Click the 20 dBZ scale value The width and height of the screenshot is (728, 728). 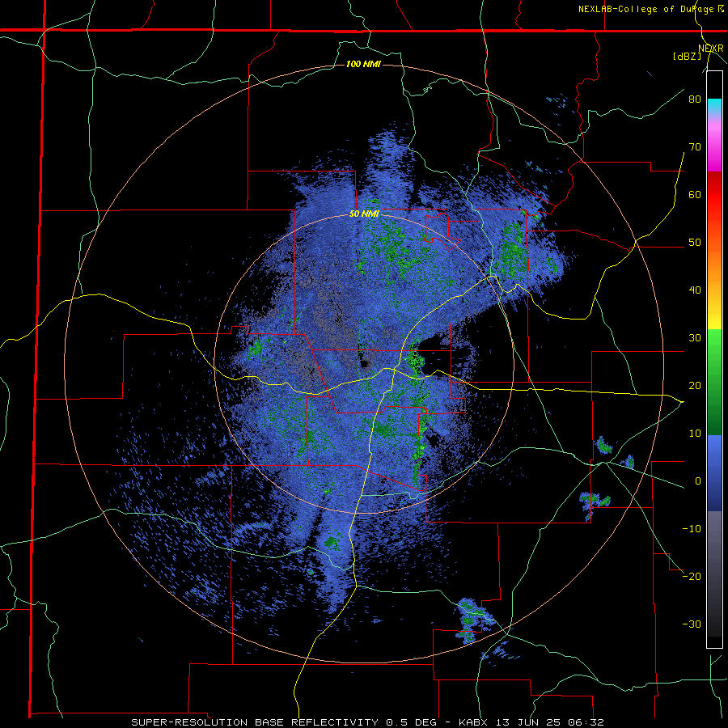point(695,385)
